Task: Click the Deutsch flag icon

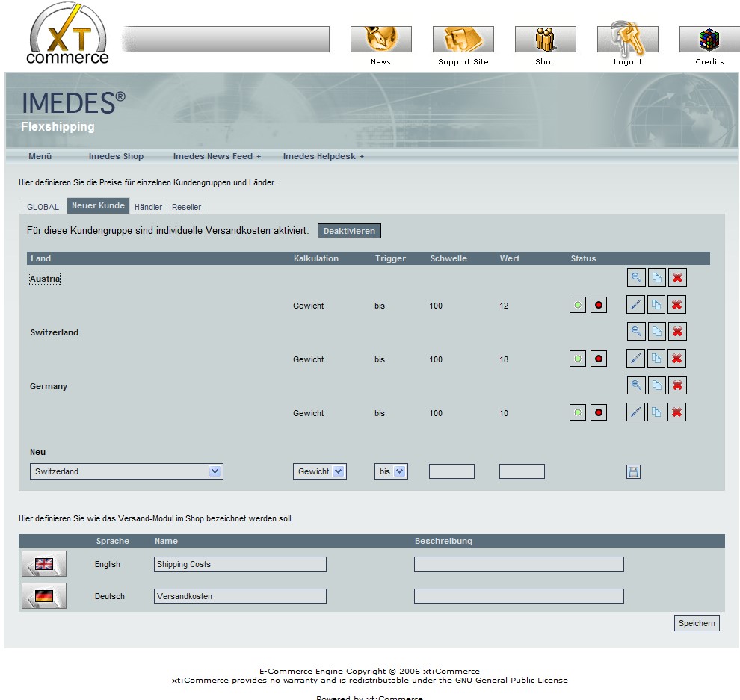Action: click(44, 595)
